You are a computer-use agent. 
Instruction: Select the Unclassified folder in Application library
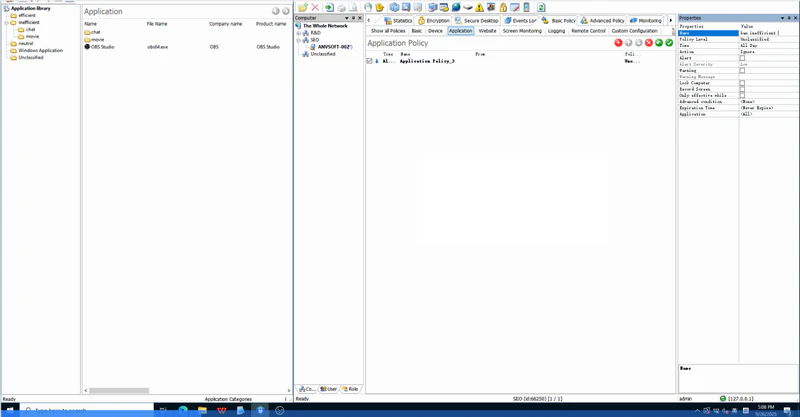pos(30,57)
